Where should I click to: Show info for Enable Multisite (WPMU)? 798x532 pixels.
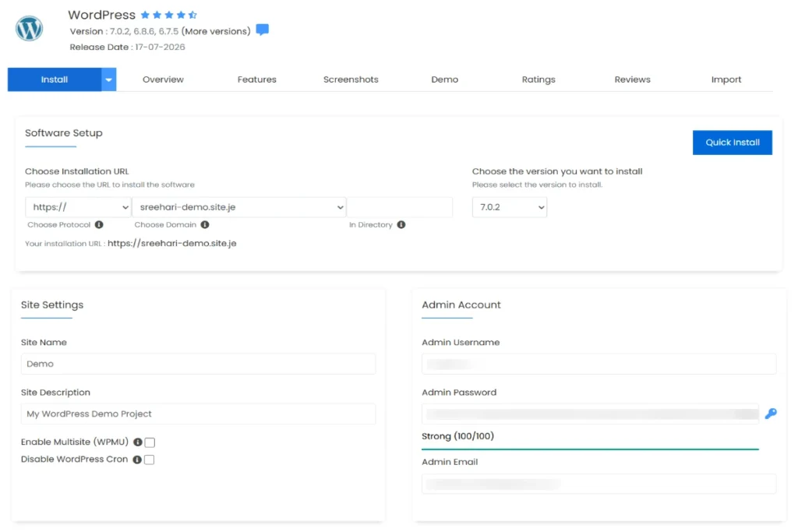[x=137, y=442]
